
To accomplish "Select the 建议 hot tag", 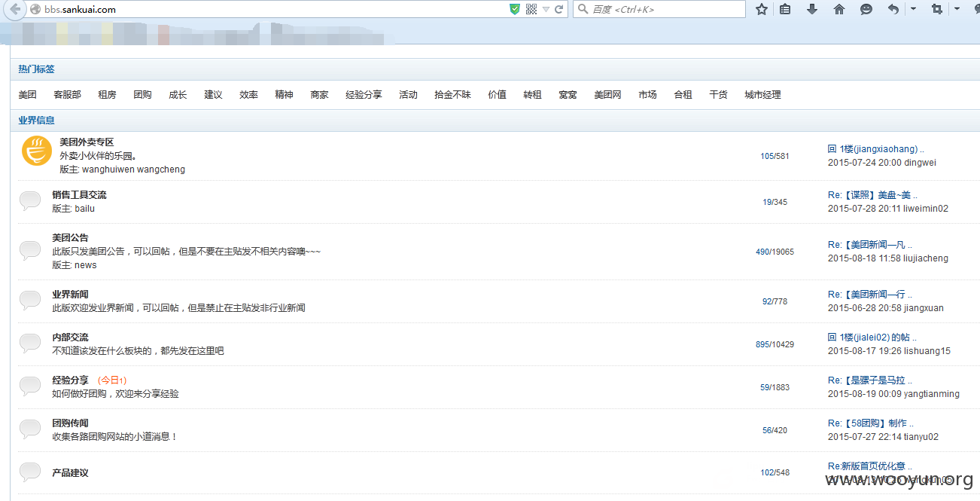I will (x=214, y=95).
